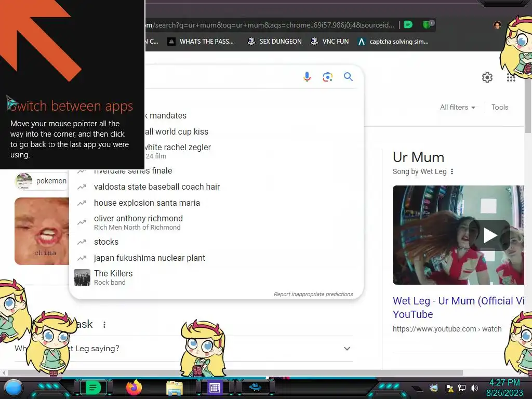The height and width of the screenshot is (399, 532).
Task: Click Report inappropriate predictions link
Action: coord(313,294)
